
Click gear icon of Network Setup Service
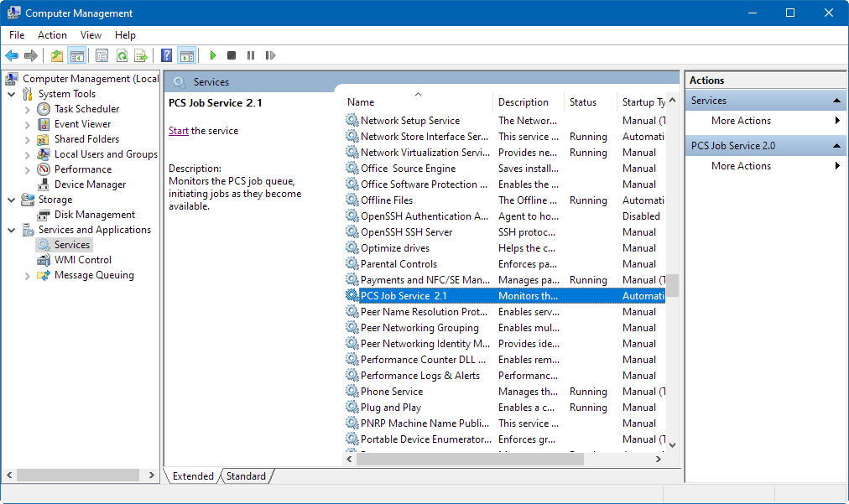352,120
